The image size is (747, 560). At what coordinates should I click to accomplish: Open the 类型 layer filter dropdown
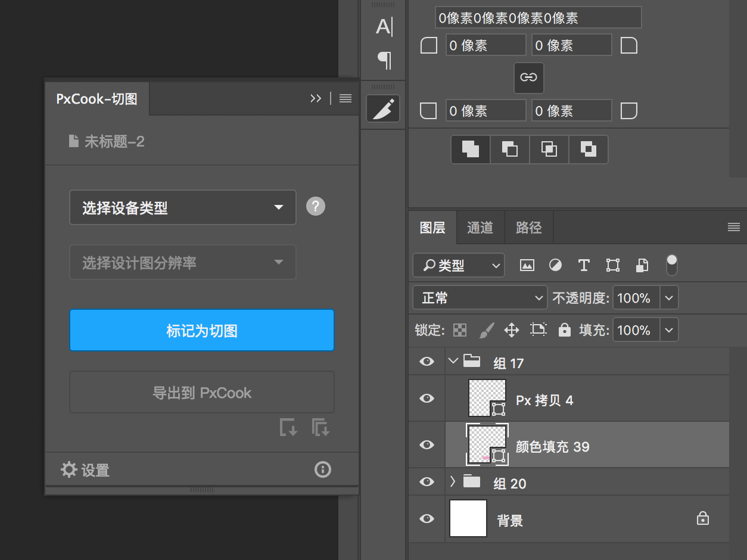click(459, 266)
